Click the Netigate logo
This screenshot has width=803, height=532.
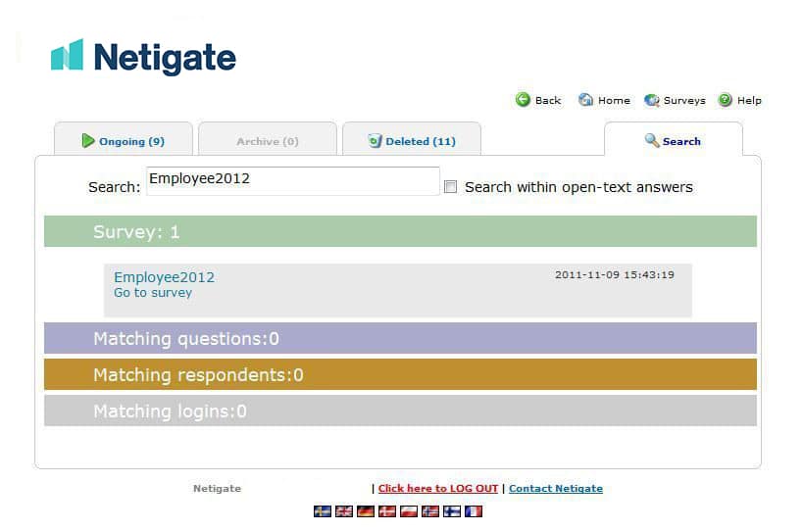click(143, 56)
